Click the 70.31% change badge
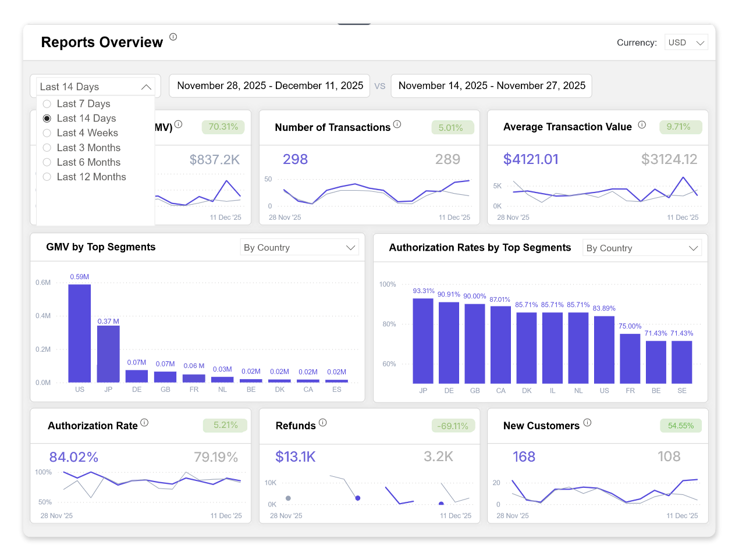The height and width of the screenshot is (560, 739). coord(223,127)
